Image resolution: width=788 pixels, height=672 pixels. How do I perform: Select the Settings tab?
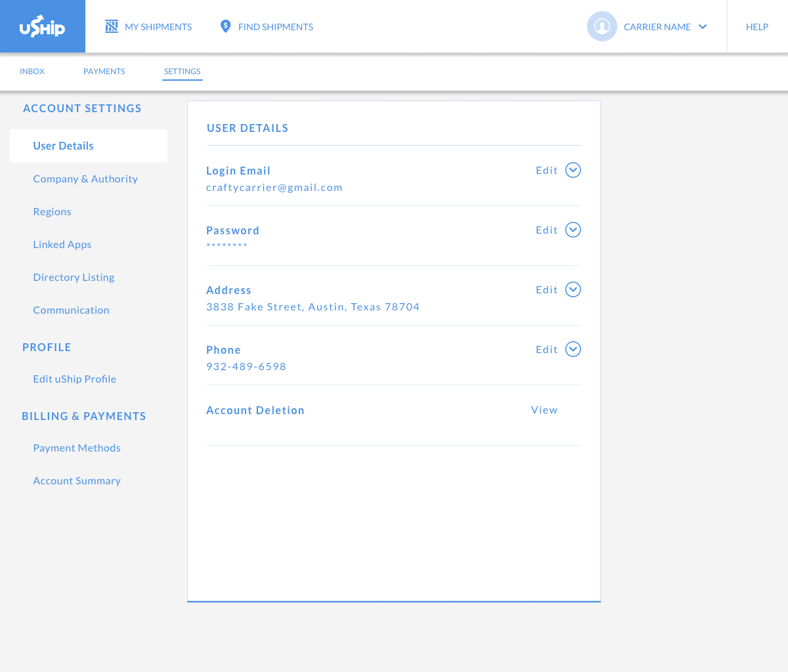tap(183, 72)
